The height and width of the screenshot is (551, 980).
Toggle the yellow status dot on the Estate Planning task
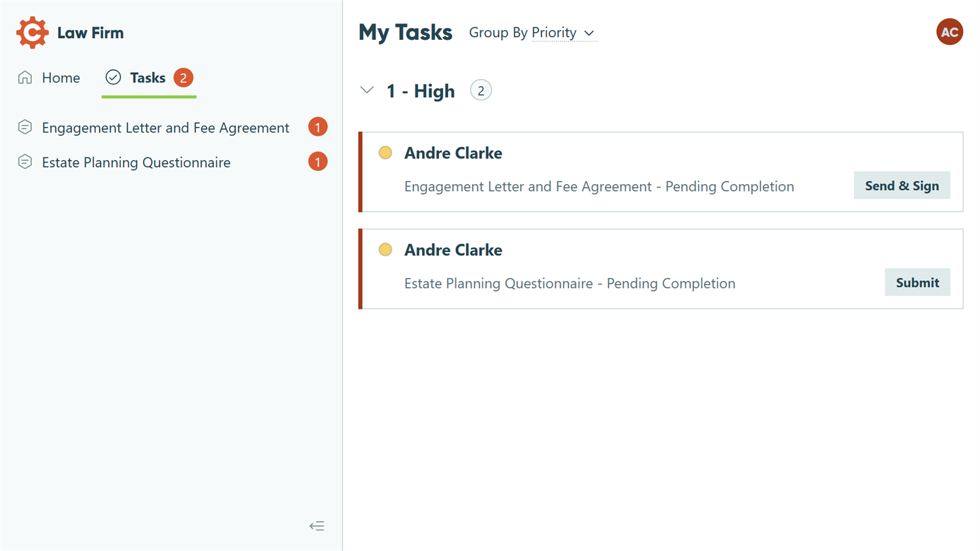click(385, 249)
